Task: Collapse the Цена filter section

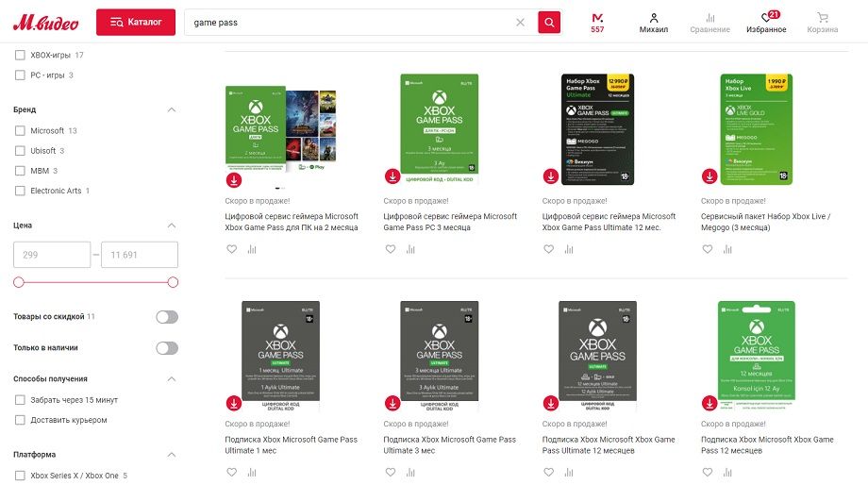Action: click(x=172, y=226)
